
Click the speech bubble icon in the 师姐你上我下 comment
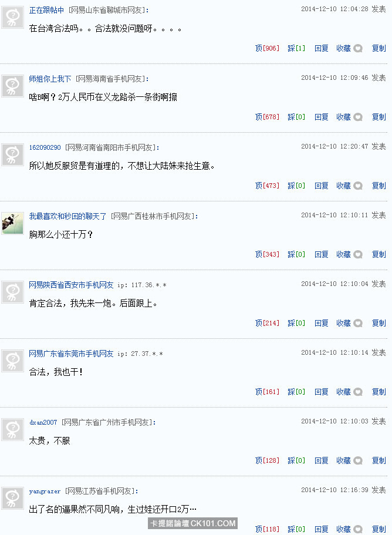point(358,117)
